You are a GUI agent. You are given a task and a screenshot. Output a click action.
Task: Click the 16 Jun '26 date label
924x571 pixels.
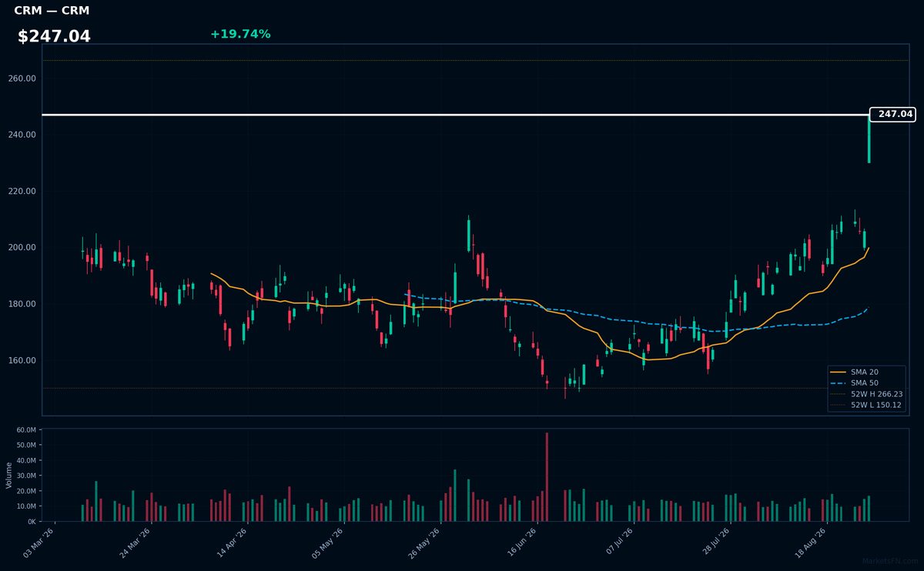521,542
